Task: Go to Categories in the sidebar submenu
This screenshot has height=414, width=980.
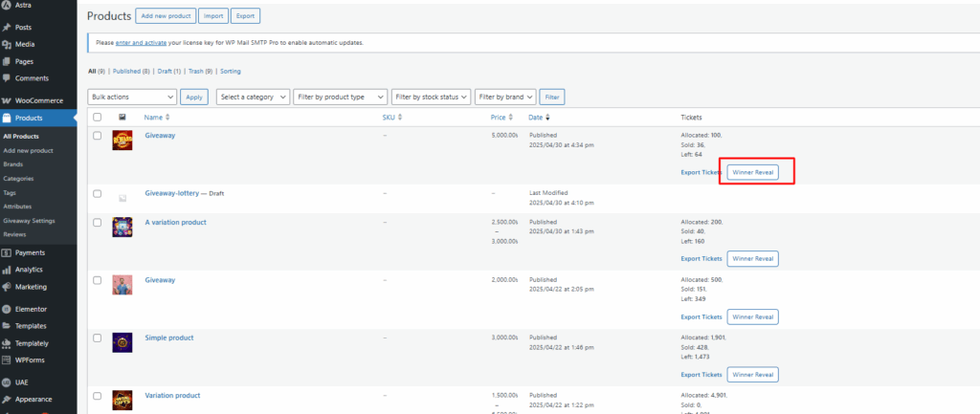Action: [18, 179]
